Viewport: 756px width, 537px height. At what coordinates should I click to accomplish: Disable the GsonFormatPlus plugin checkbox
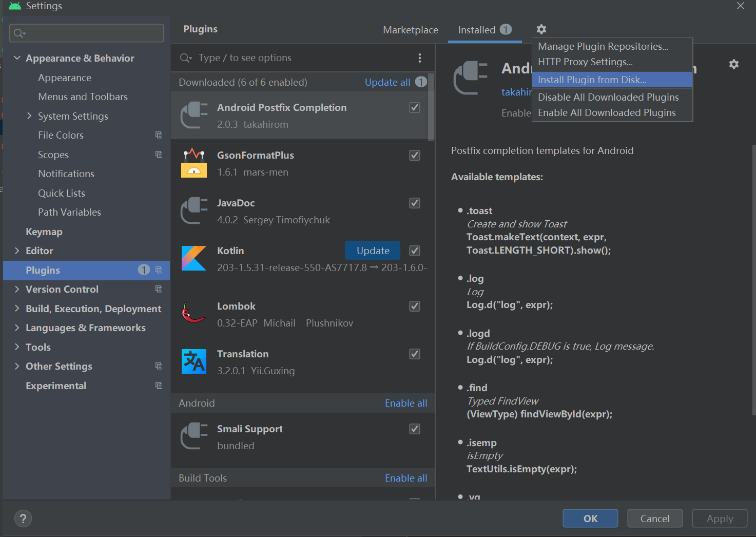415,155
